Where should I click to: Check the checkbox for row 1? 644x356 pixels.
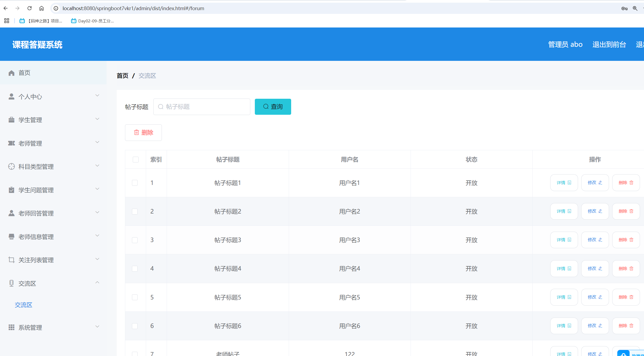pos(135,183)
